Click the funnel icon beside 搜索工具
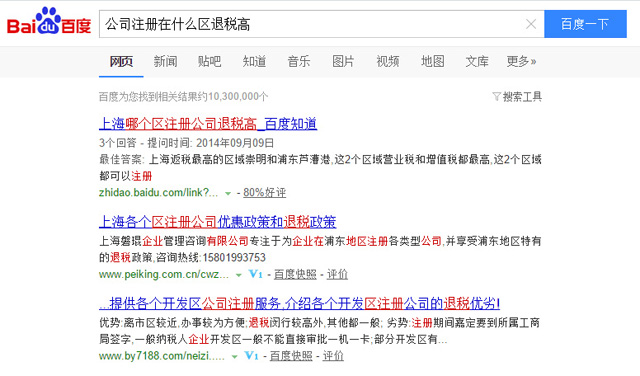The height and width of the screenshot is (376, 640). click(x=496, y=97)
